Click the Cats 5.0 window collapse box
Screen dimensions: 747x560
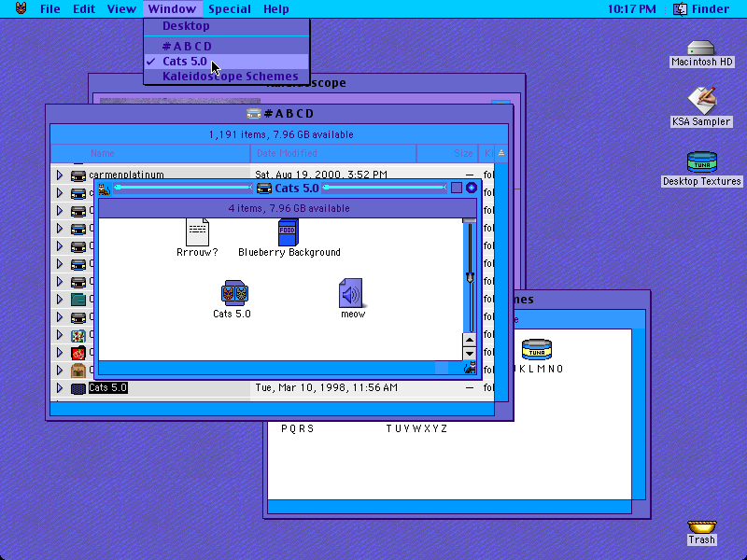472,188
